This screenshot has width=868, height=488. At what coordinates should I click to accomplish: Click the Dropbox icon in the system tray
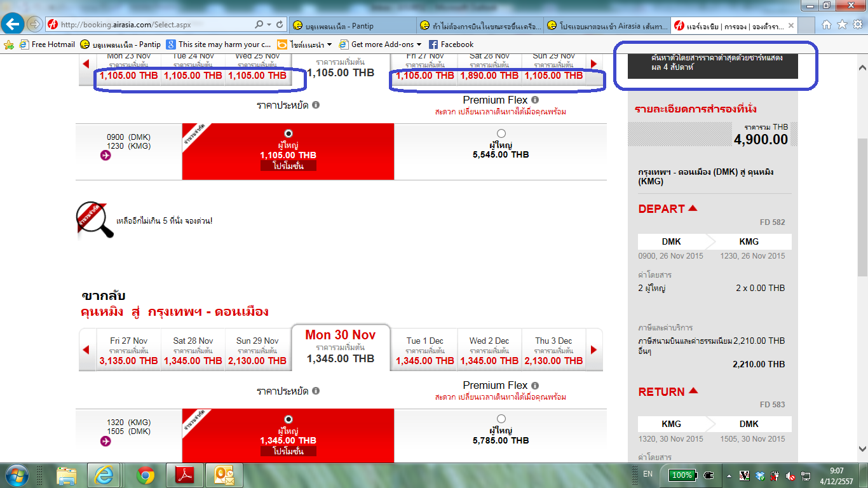[x=761, y=475]
